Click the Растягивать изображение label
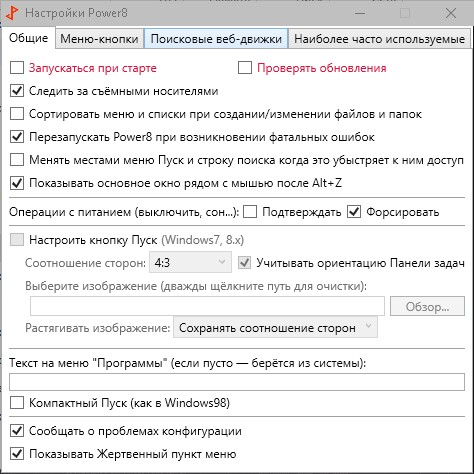The width and height of the screenshot is (474, 474). pos(98,328)
